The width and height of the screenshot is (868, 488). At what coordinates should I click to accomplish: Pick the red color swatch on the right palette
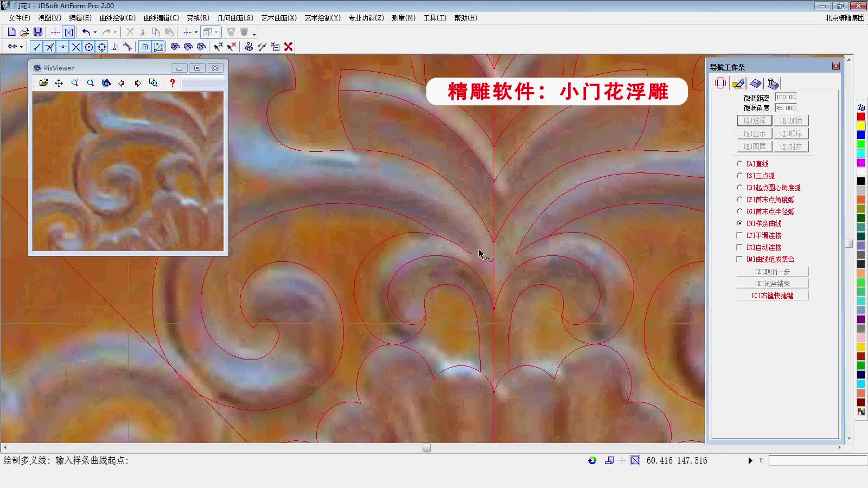click(x=860, y=116)
